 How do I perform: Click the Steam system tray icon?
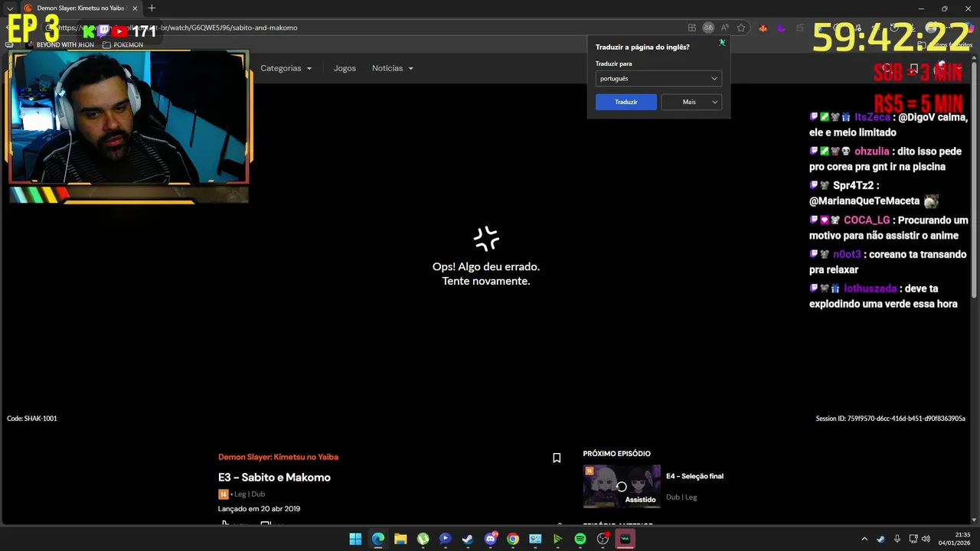tap(880, 539)
